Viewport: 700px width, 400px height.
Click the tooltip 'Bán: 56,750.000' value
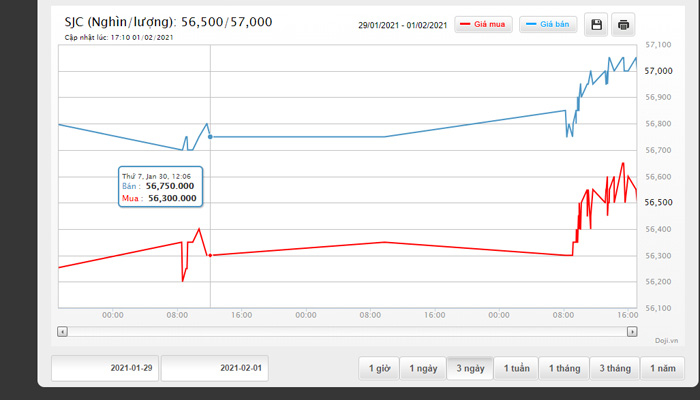(x=170, y=186)
